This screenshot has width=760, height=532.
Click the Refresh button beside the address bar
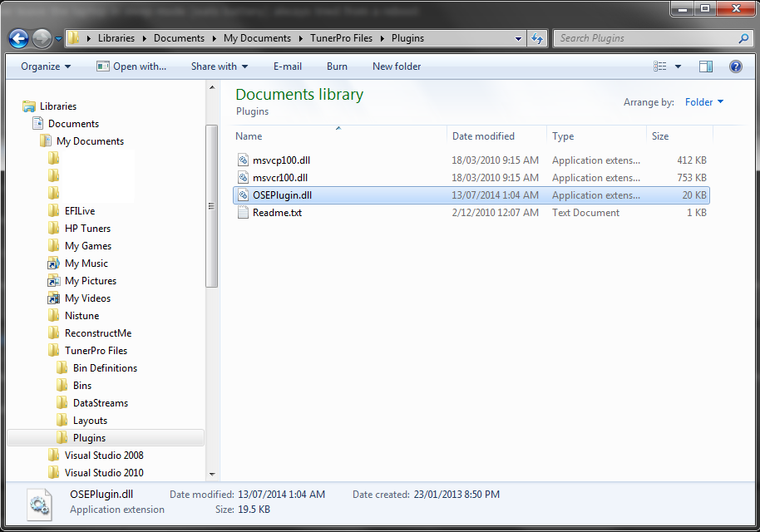coord(537,38)
